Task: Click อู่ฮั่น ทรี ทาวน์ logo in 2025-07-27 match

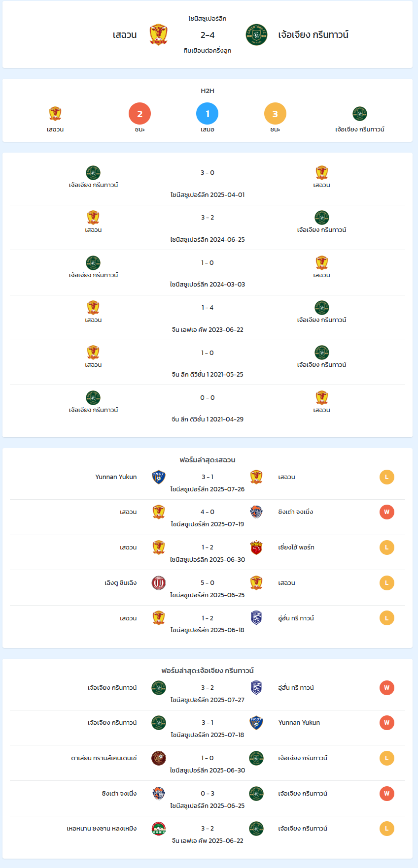Action: coord(256,688)
